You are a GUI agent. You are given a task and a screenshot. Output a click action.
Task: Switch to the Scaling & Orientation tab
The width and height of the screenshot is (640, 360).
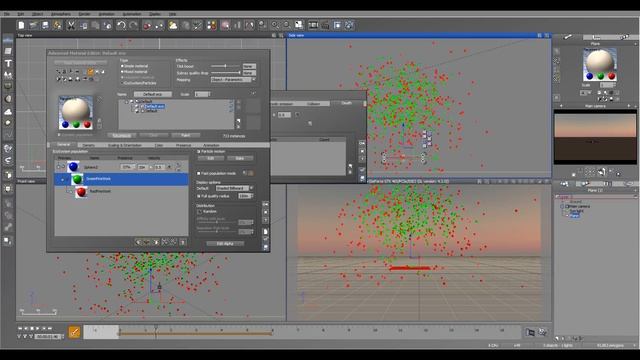point(124,145)
